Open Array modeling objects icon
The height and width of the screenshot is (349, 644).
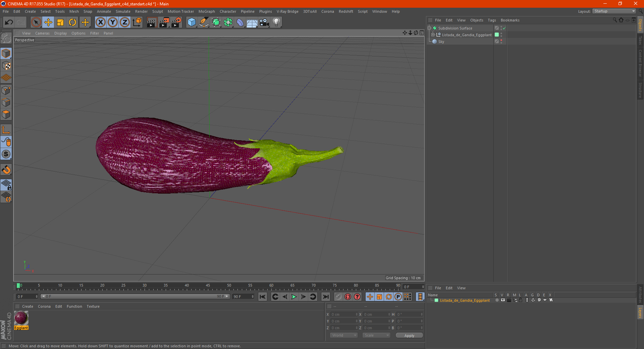click(228, 22)
